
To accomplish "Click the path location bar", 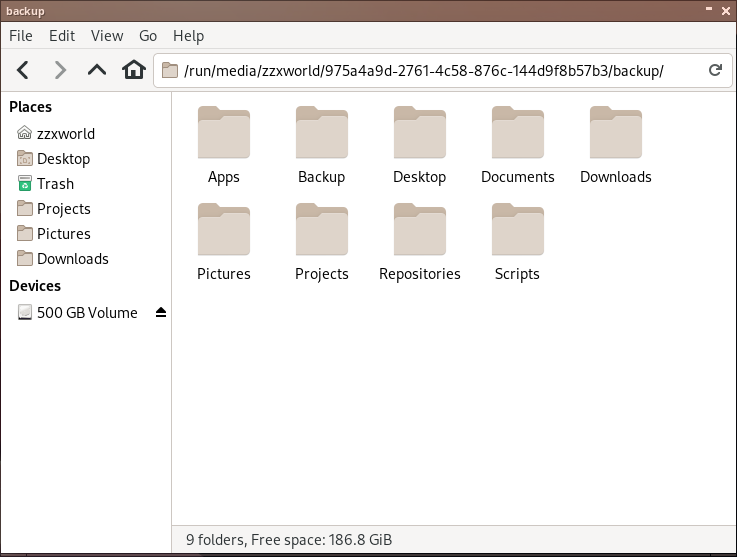I will 430,70.
